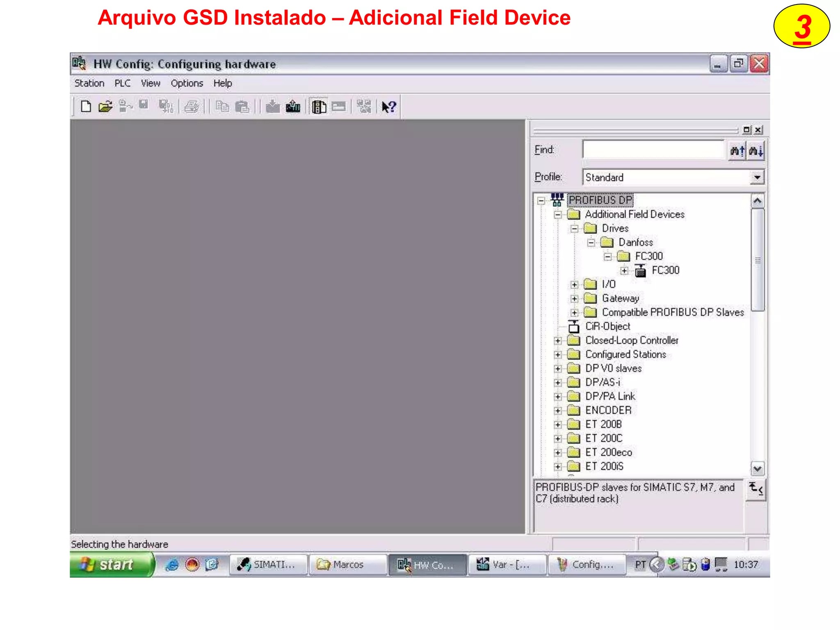Screen dimensions: 840x630
Task: Click the catalog scrollbar down arrow
Action: tap(758, 468)
